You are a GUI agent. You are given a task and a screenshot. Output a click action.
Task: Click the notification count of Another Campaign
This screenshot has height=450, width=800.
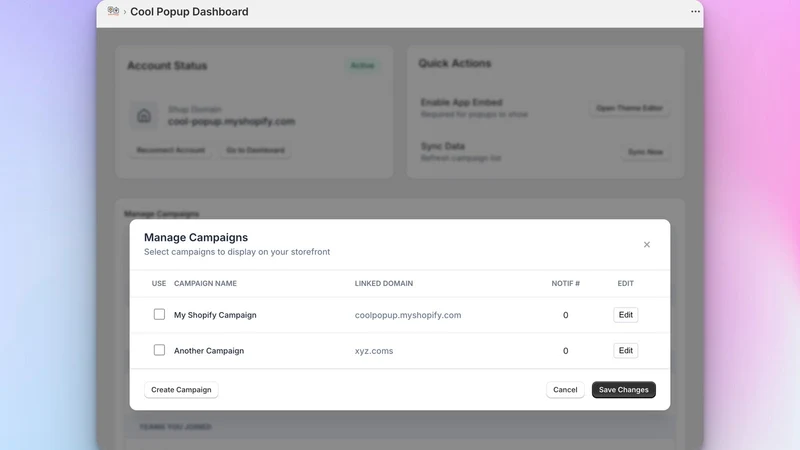[565, 351]
